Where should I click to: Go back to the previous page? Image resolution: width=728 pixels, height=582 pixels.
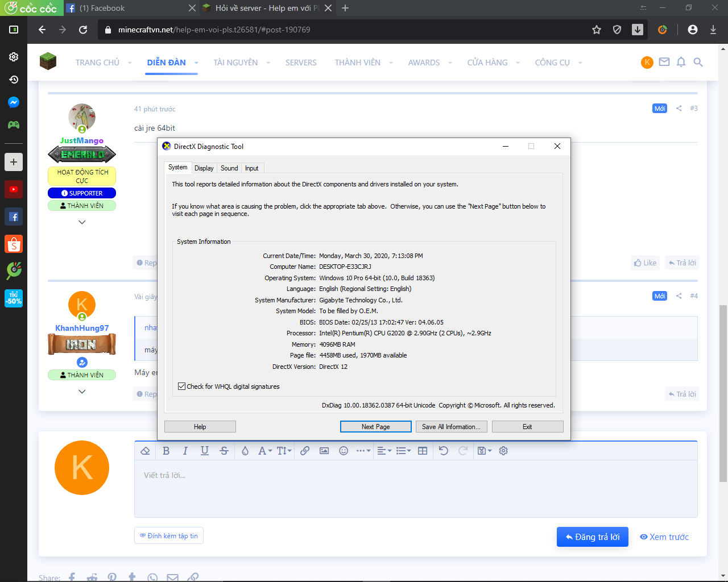point(42,30)
